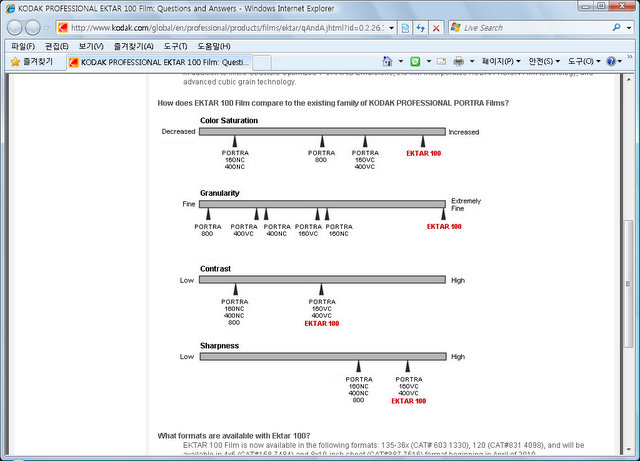
Task: Open the 보기(V) menu
Action: pyautogui.click(x=91, y=46)
